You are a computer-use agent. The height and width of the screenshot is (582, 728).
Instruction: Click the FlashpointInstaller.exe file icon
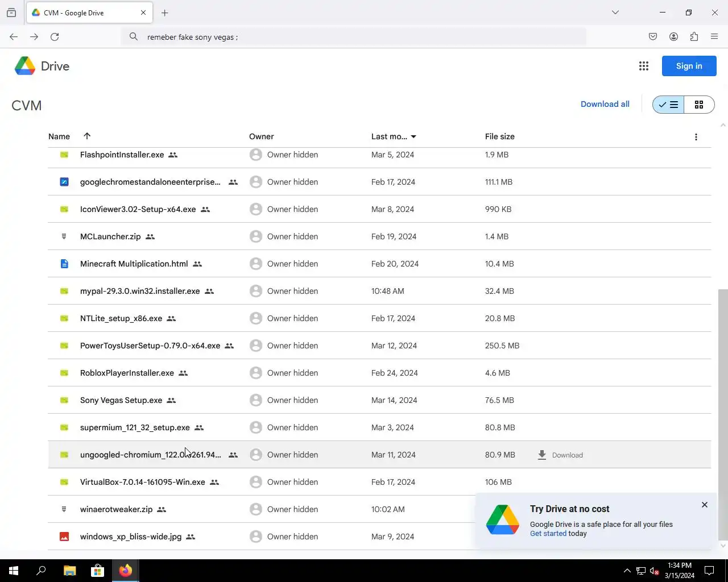(x=64, y=155)
